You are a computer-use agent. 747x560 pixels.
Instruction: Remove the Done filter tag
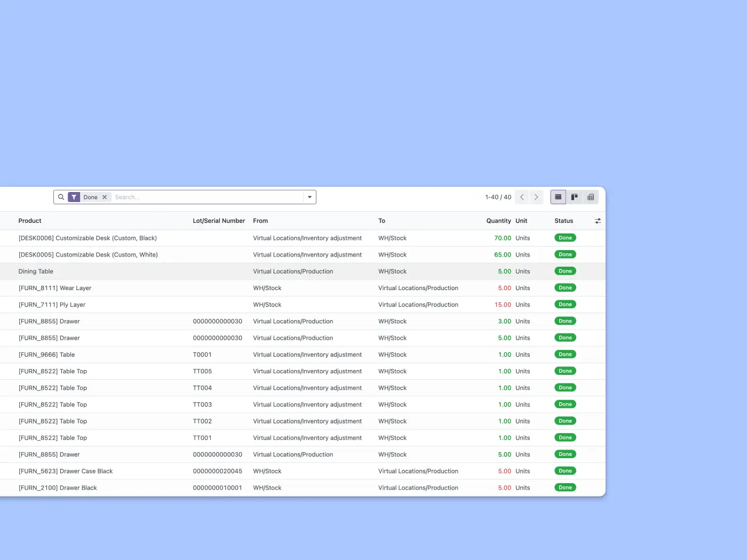coord(105,197)
